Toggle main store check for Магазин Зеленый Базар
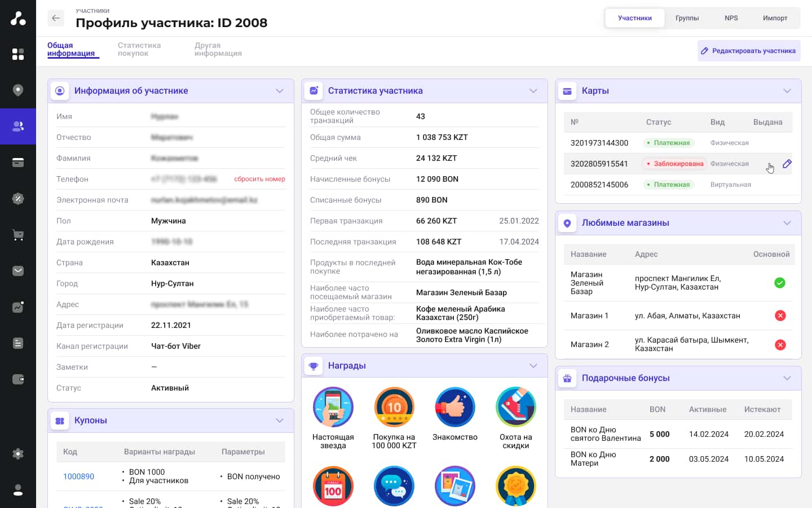This screenshot has height=508, width=812. coord(780,283)
